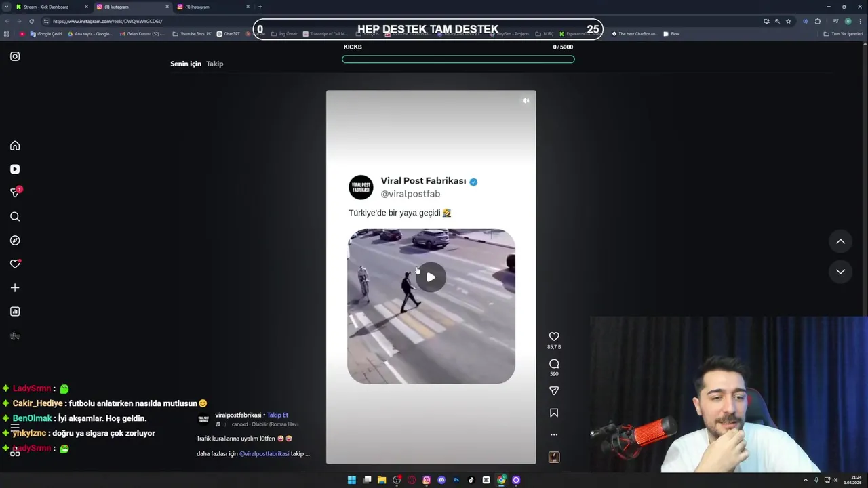Open the site information icon in the address bar
868x488 pixels.
coord(46,21)
